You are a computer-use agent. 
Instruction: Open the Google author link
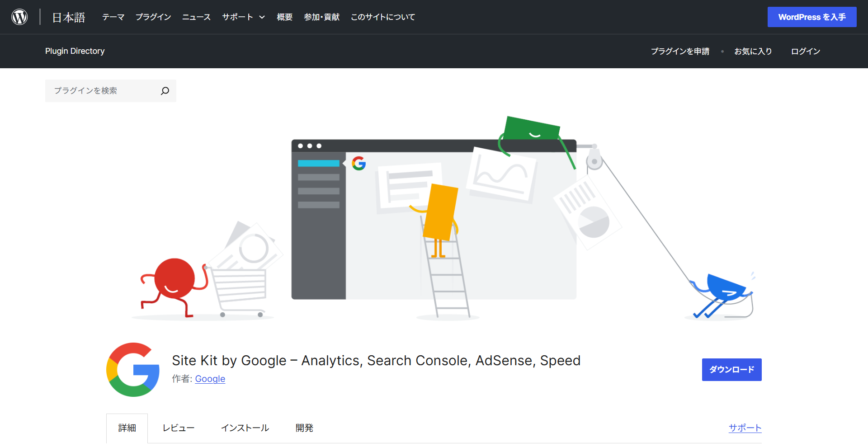coord(210,379)
